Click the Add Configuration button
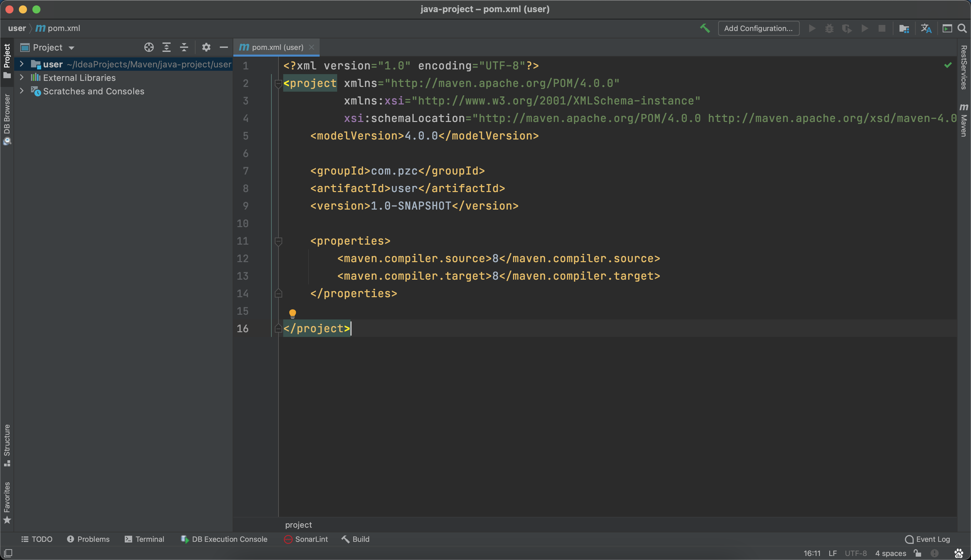 tap(758, 28)
